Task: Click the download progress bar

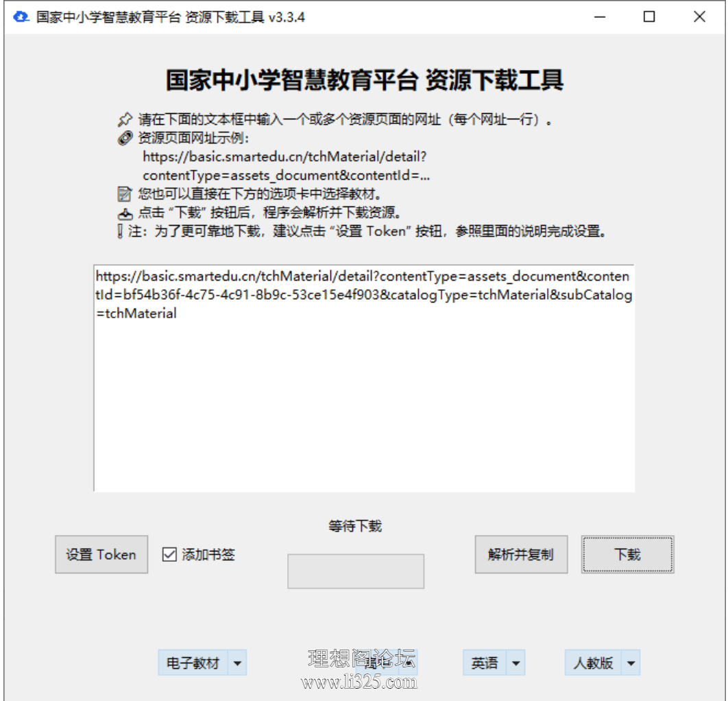Action: pyautogui.click(x=356, y=571)
